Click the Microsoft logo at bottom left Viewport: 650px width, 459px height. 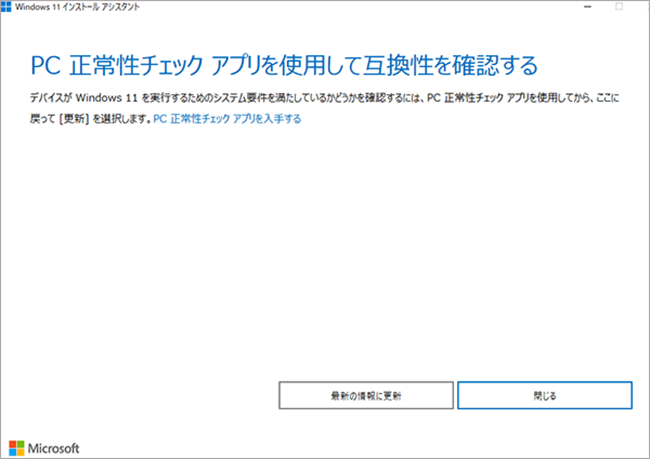pyautogui.click(x=44, y=448)
